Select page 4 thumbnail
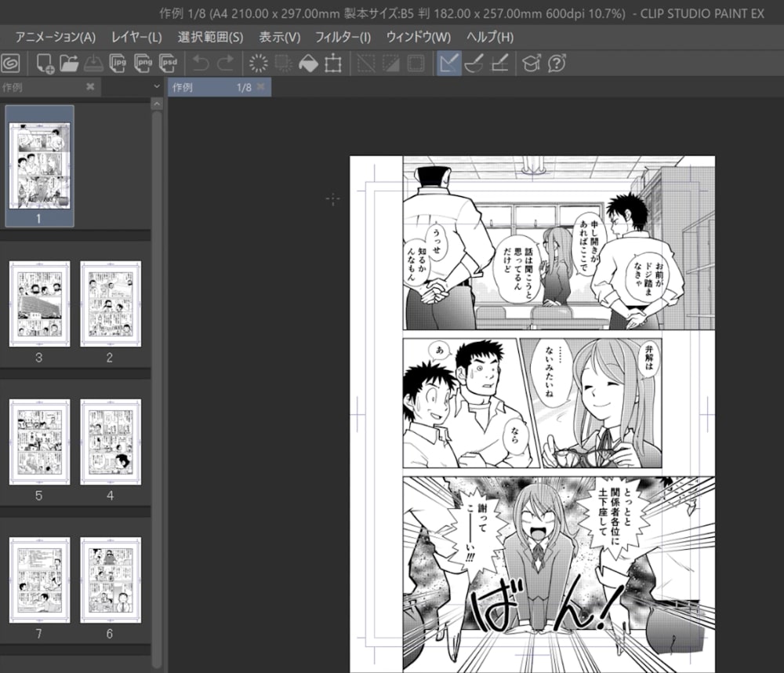The image size is (784, 673). [111, 442]
